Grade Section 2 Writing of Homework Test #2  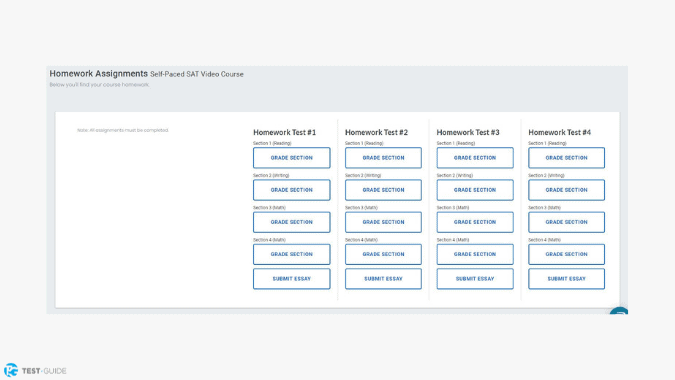point(383,190)
